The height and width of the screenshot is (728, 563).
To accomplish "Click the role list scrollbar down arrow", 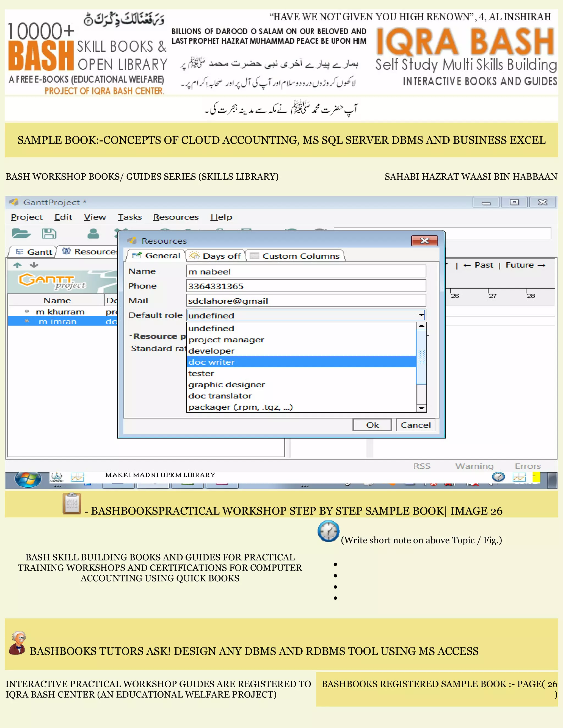I will pos(422,408).
